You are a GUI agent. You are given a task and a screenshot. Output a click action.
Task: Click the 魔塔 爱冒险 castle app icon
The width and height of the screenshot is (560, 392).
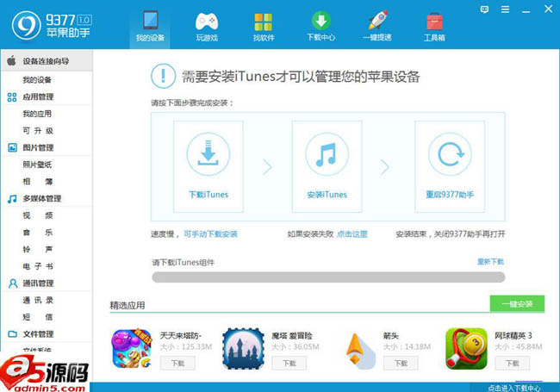(243, 348)
